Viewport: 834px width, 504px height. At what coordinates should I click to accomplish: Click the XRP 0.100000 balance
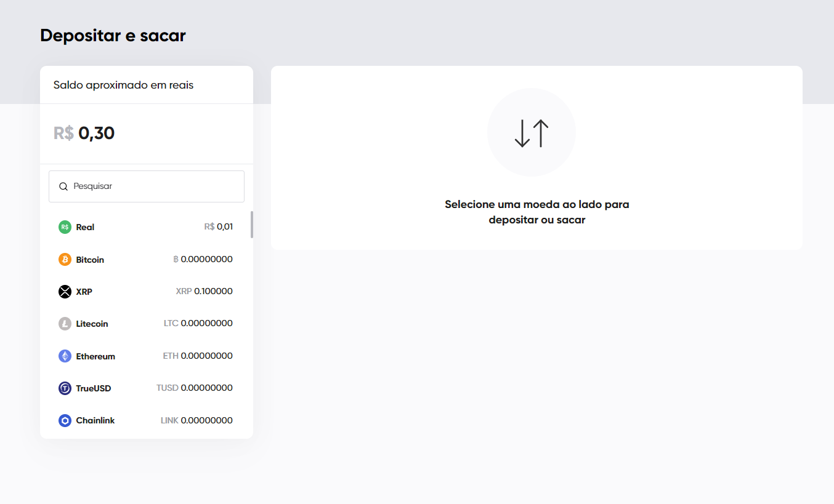pyautogui.click(x=204, y=291)
